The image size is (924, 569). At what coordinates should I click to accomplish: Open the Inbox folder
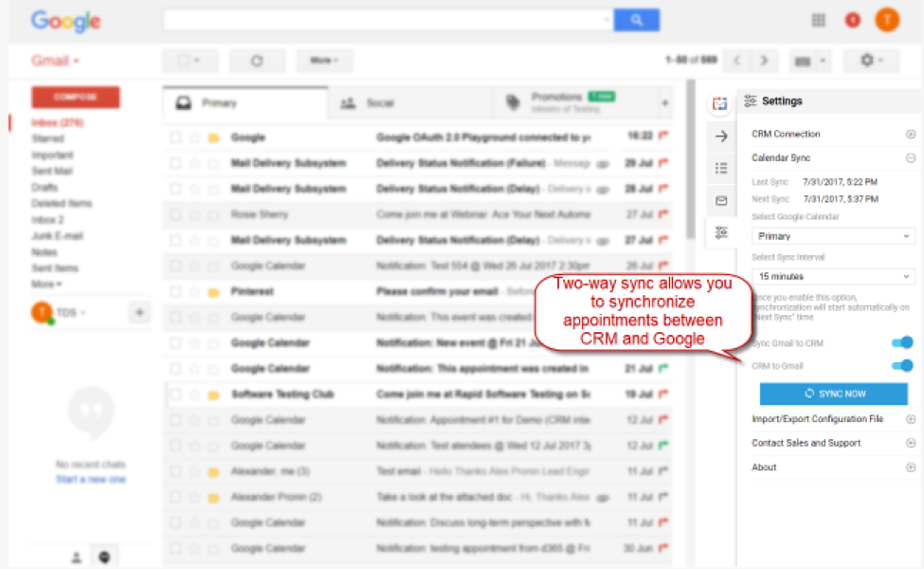point(57,122)
